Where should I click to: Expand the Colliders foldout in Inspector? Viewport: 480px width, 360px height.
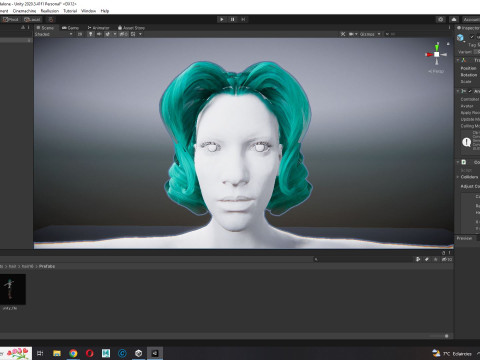pyautogui.click(x=458, y=177)
